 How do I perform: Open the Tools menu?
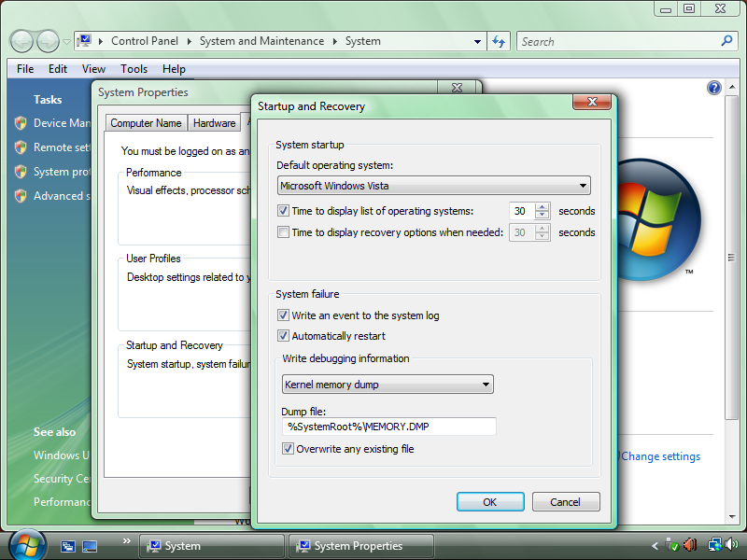tap(134, 69)
